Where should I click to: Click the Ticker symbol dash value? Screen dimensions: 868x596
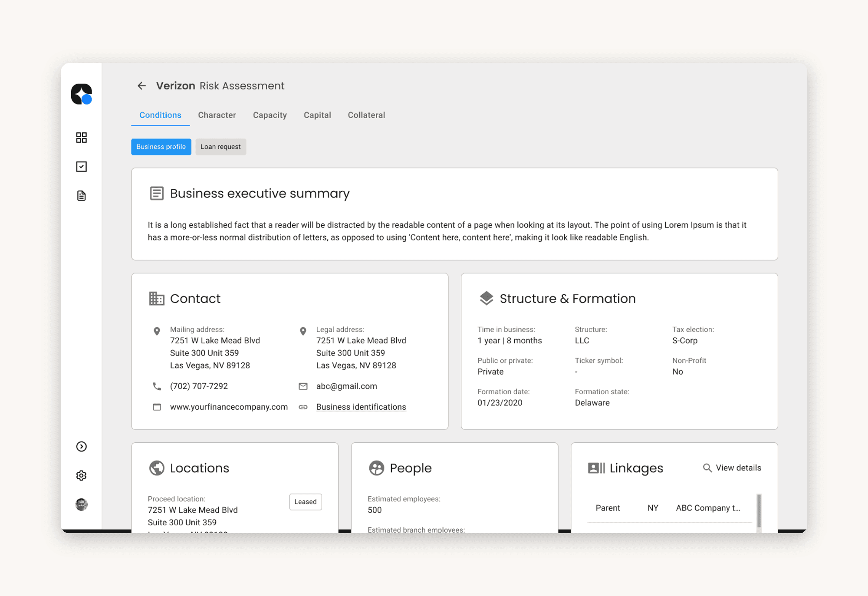point(576,372)
